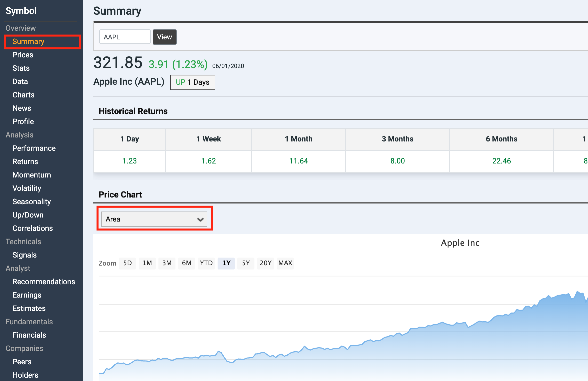Open Earnings page
The width and height of the screenshot is (588, 381).
click(x=27, y=295)
